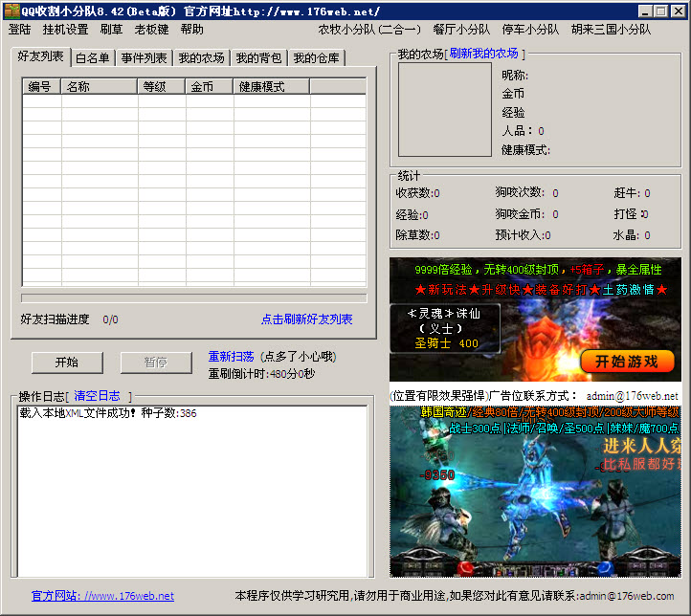Click 点击刷新好友列表 link
The height and width of the screenshot is (616, 691).
pyautogui.click(x=306, y=319)
